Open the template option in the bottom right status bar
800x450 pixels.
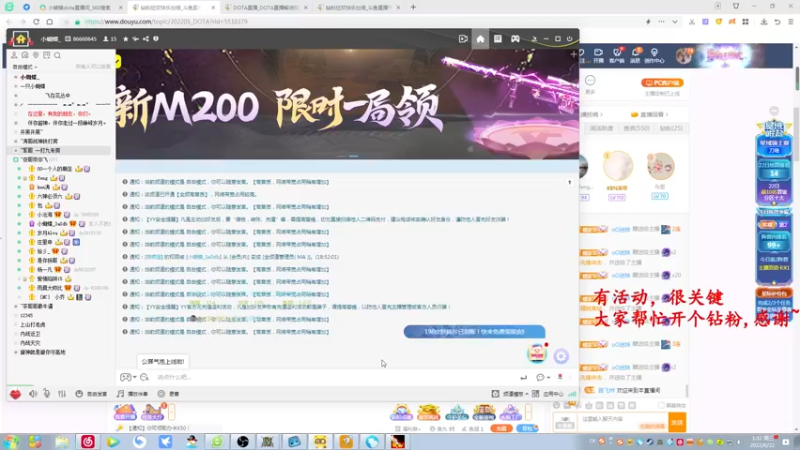click(x=510, y=394)
